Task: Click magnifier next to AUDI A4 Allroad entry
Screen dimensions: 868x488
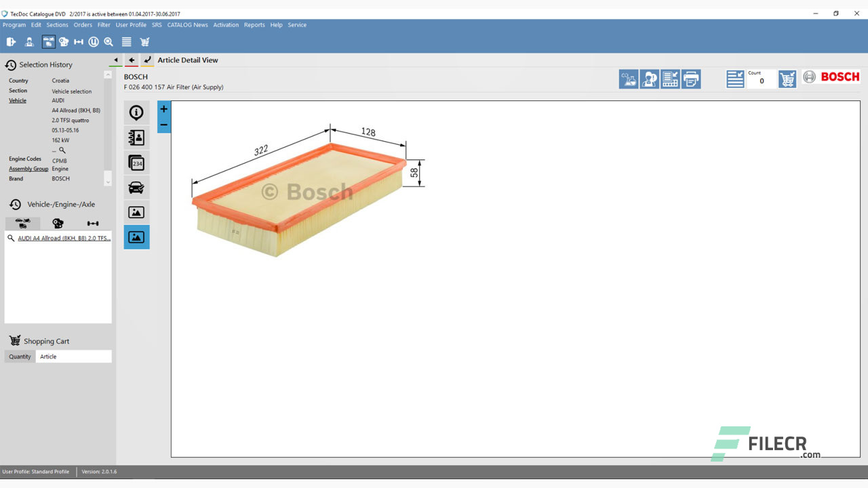Action: 11,239
